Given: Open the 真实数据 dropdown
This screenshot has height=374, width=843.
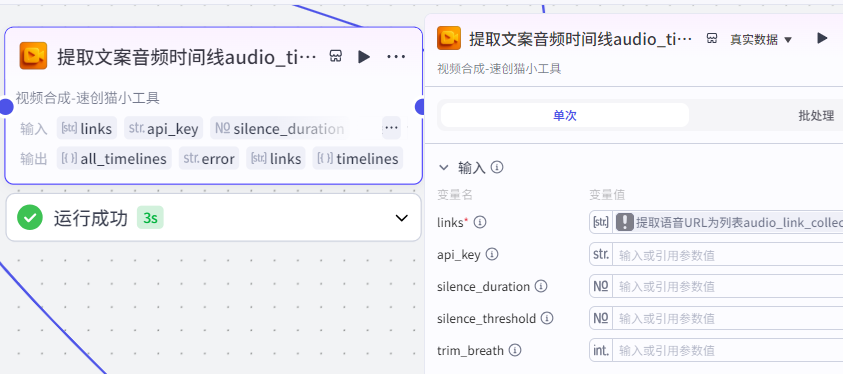Looking at the screenshot, I should pyautogui.click(x=761, y=39).
